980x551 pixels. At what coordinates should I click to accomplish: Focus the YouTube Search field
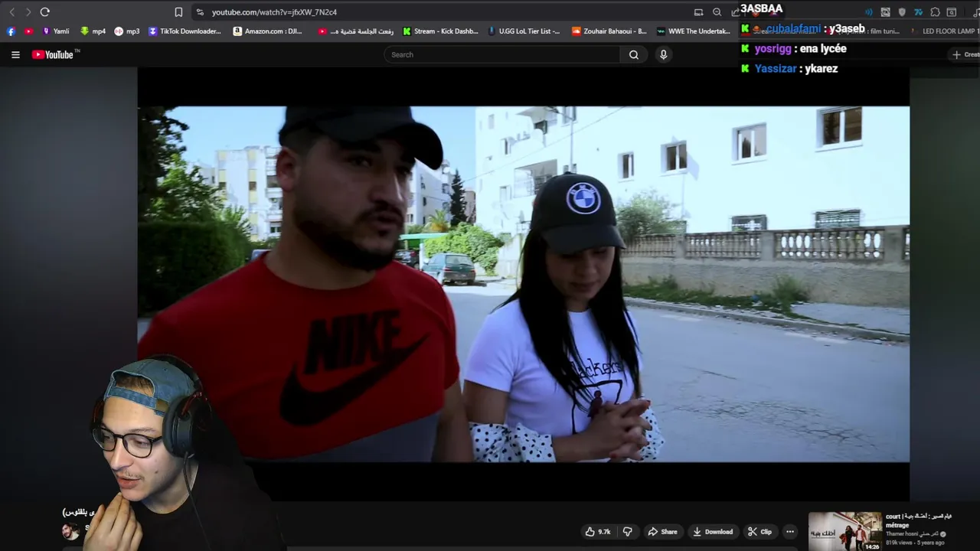pyautogui.click(x=501, y=54)
